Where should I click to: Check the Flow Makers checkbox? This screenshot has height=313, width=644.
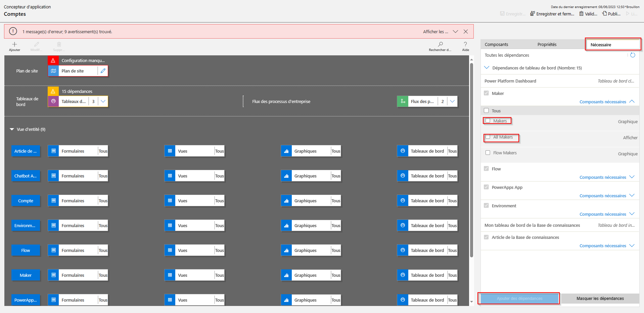point(488,153)
